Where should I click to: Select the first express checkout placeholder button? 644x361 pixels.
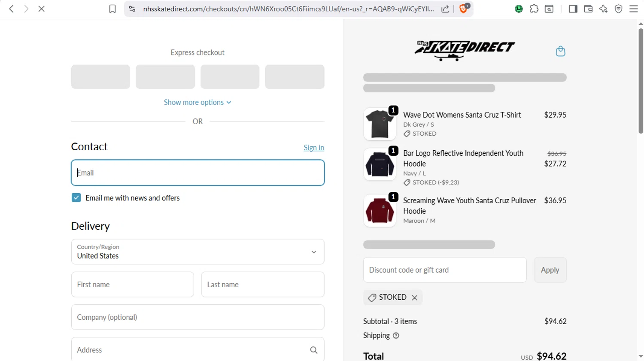tap(100, 77)
